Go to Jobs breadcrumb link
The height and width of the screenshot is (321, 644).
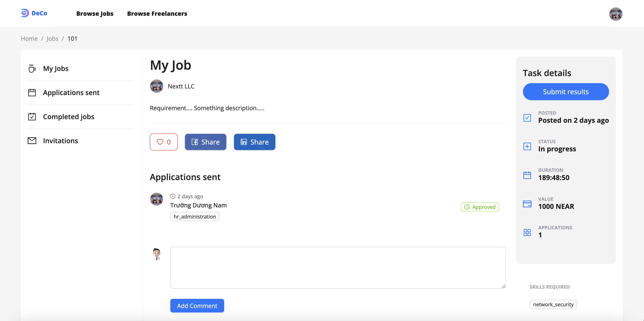click(52, 39)
